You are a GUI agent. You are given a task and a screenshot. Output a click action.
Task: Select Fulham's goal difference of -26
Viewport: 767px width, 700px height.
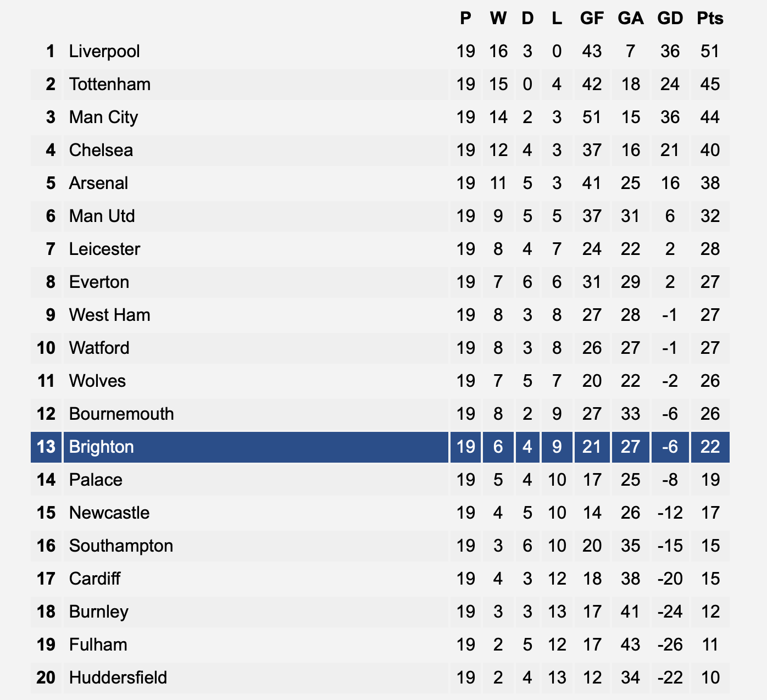click(x=670, y=645)
